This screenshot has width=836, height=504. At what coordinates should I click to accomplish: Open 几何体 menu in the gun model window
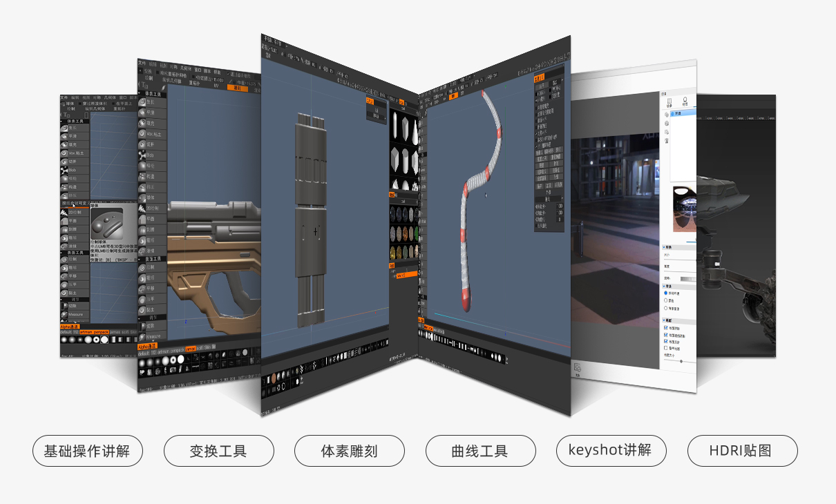187,69
